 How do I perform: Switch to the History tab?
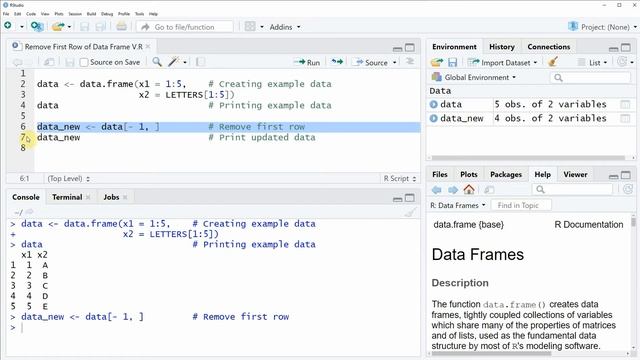(502, 47)
